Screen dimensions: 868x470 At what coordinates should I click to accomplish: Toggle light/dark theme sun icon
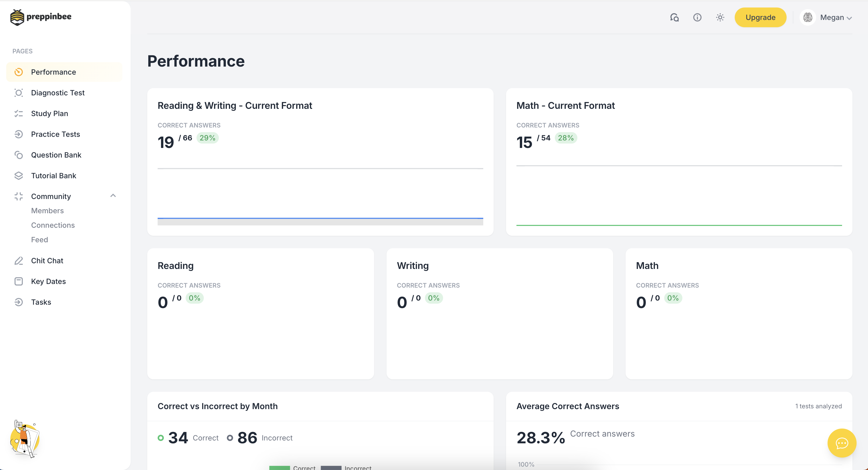coord(720,18)
